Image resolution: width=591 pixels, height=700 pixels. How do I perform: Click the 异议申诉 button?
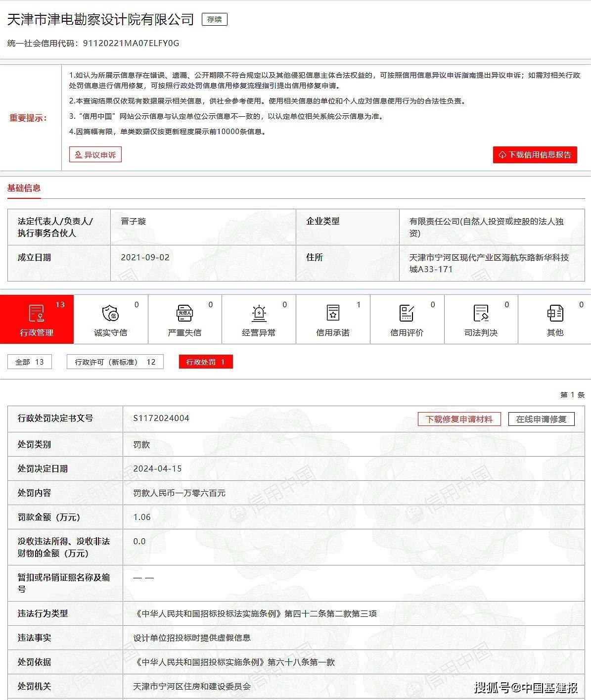[95, 155]
